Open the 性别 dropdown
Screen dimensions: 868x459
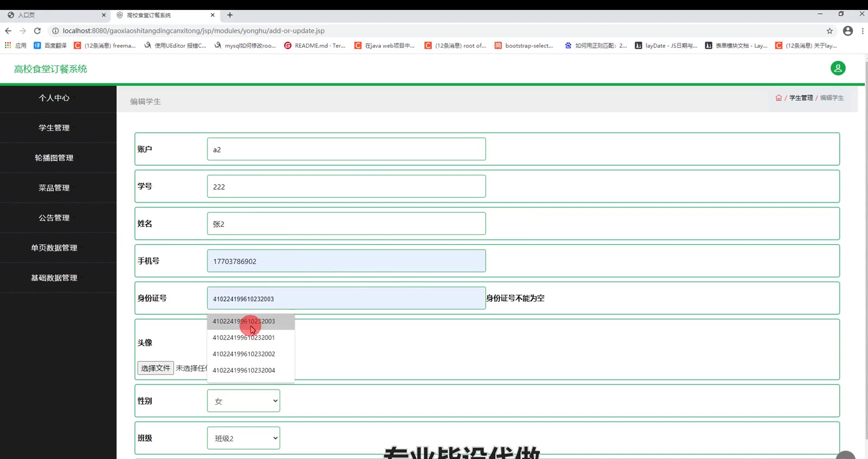click(x=244, y=401)
